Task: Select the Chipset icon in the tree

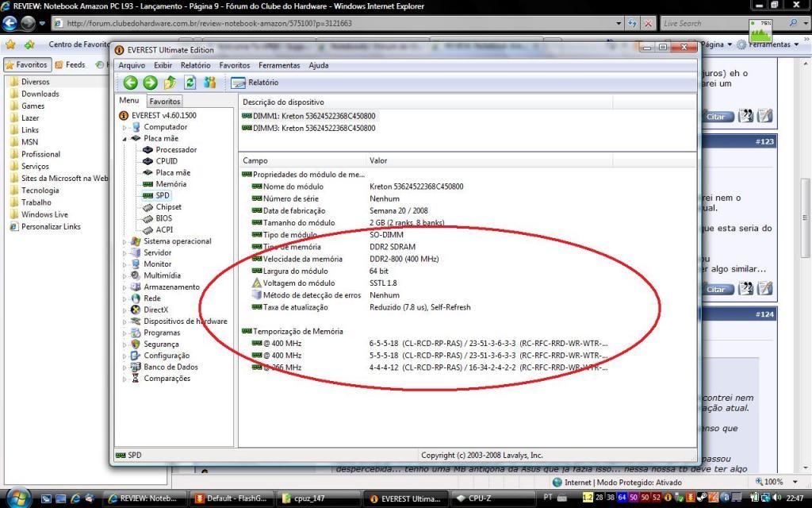Action: 147,207
